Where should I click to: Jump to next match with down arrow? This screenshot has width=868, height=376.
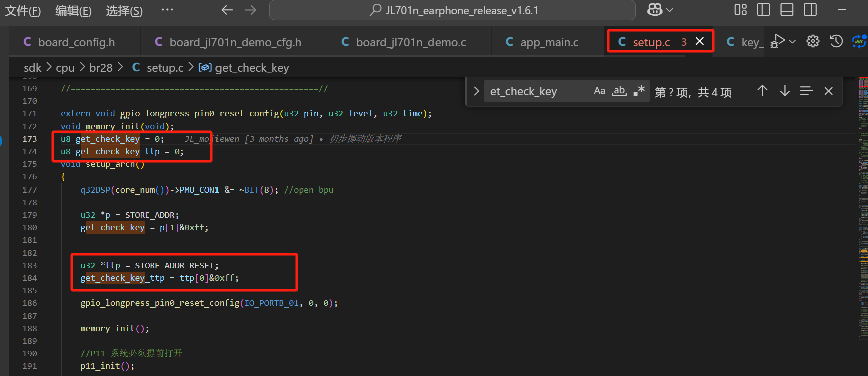click(x=785, y=91)
